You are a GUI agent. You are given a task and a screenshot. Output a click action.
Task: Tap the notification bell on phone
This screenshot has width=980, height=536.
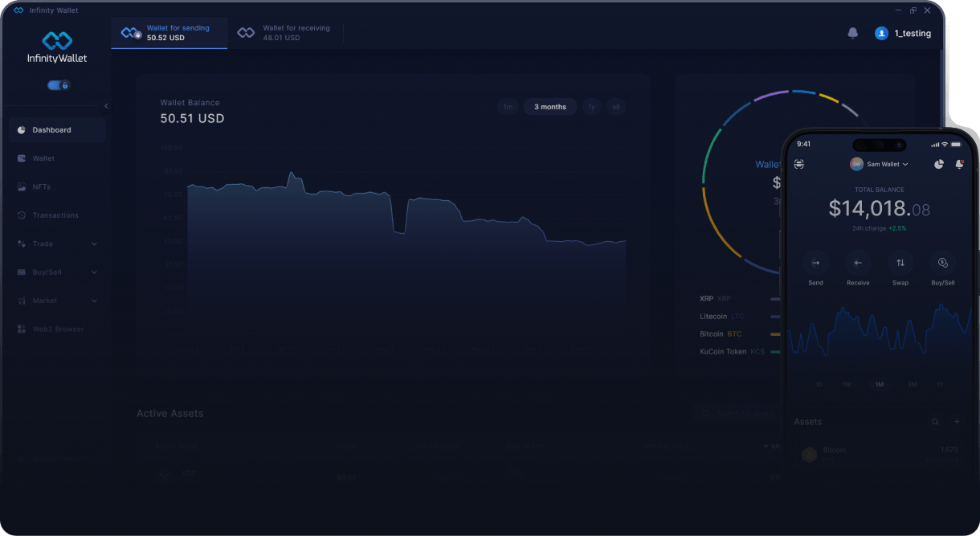pos(959,164)
